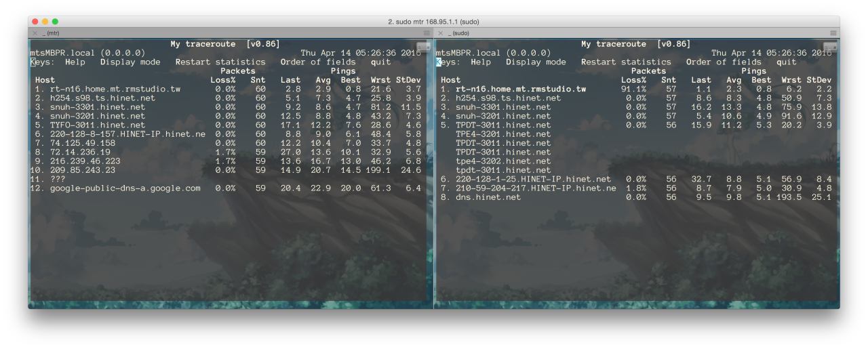The image size is (868, 349).
Task: Select the '_ (mtr)' pane title
Action: pyautogui.click(x=50, y=33)
